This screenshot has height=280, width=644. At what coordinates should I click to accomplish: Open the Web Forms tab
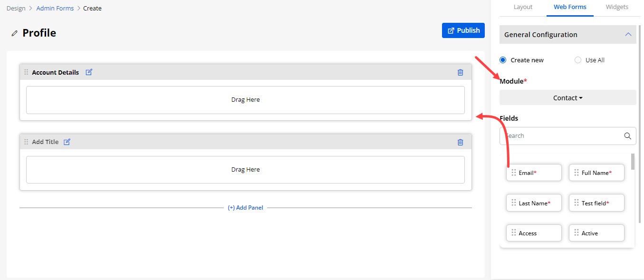570,7
